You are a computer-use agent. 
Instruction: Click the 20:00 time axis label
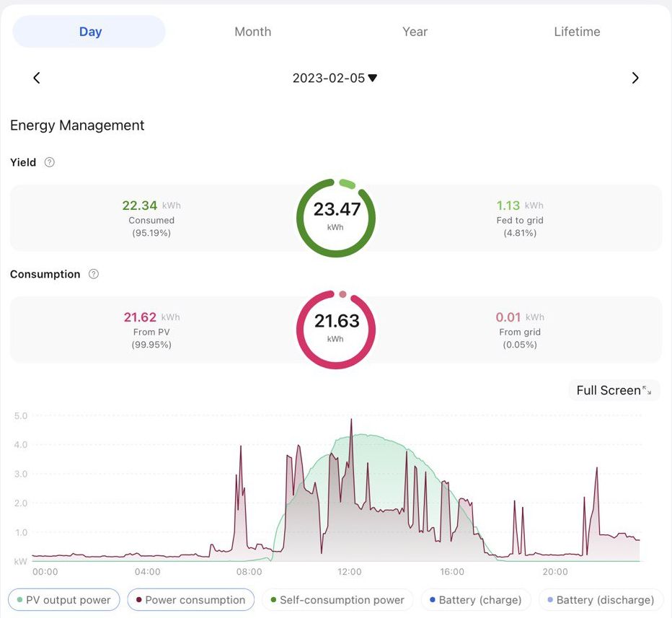tap(555, 572)
